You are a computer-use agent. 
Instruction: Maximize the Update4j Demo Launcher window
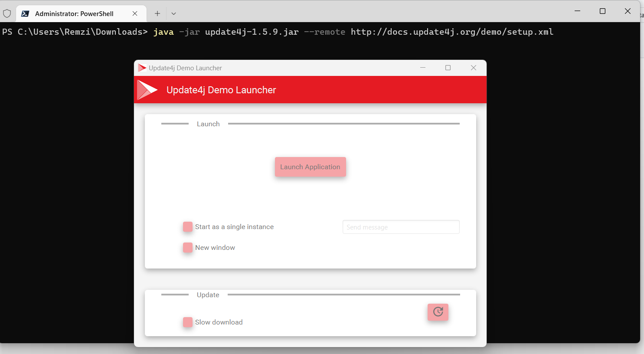click(448, 68)
